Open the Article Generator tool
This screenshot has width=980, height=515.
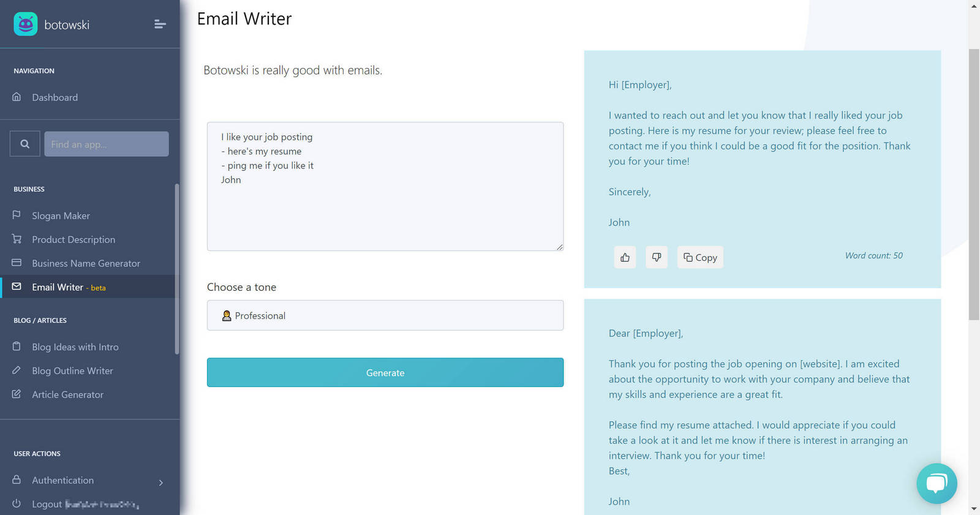67,394
